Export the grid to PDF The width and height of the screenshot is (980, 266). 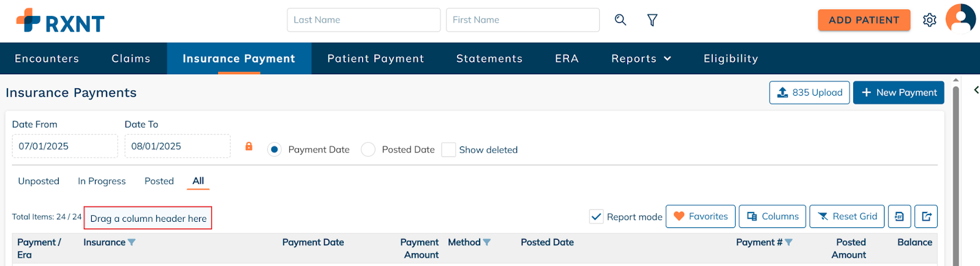point(899,216)
